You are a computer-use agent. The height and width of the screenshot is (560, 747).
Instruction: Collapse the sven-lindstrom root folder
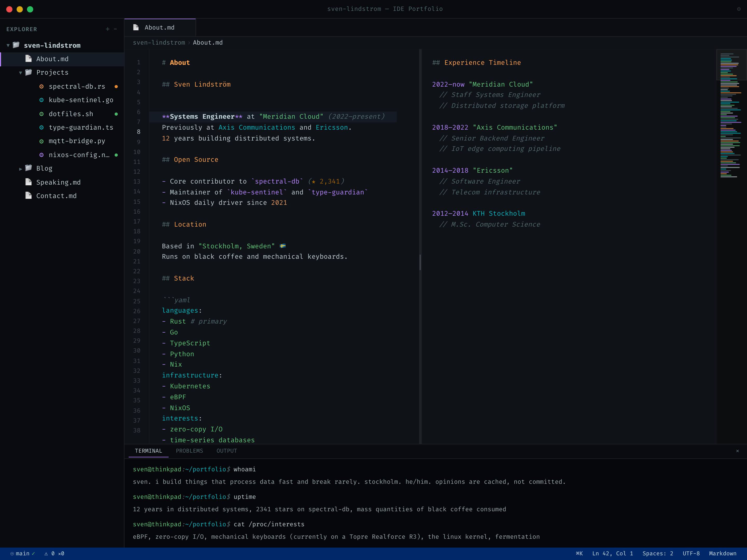(x=8, y=45)
